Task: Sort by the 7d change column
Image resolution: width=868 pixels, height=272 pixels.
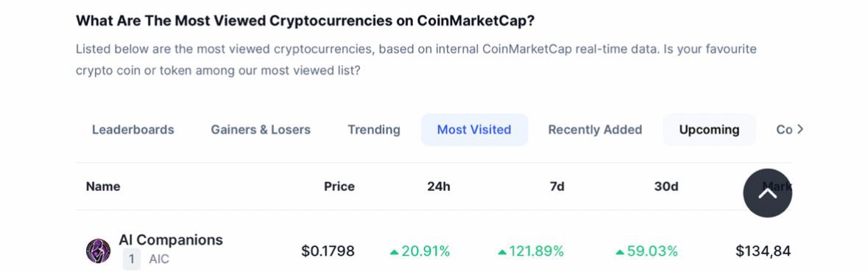Action: (557, 186)
